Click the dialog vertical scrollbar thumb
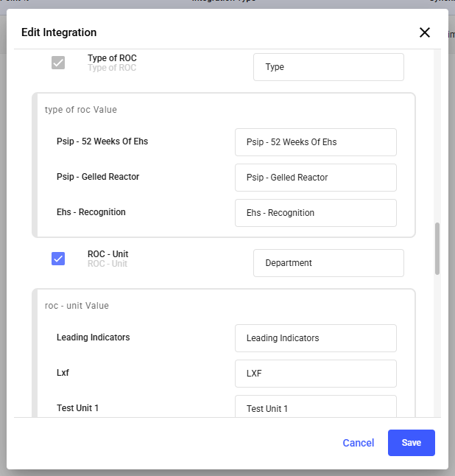Image resolution: width=455 pixels, height=476 pixels. point(437,248)
